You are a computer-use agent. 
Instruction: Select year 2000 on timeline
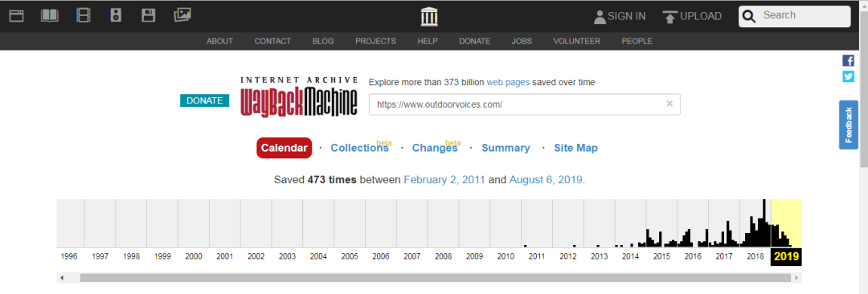click(193, 257)
